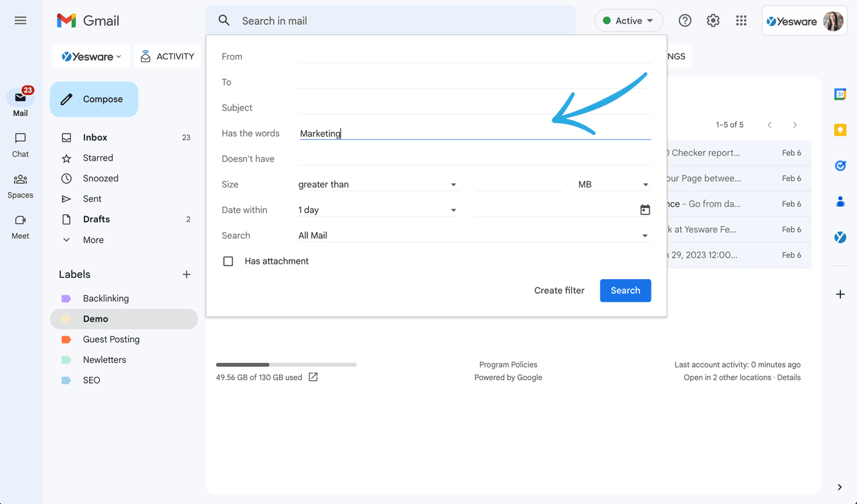Select Drafts in the sidebar

96,219
